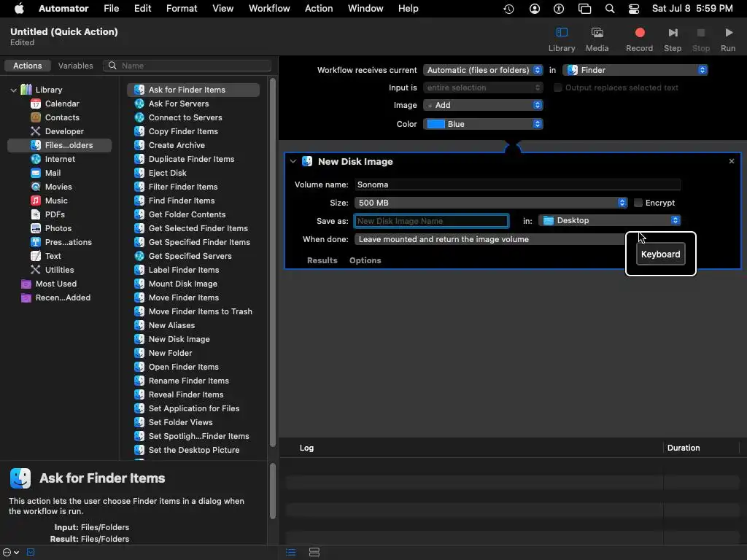Viewport: 747px width, 560px height.
Task: Select the New Folder action
Action: click(x=170, y=353)
